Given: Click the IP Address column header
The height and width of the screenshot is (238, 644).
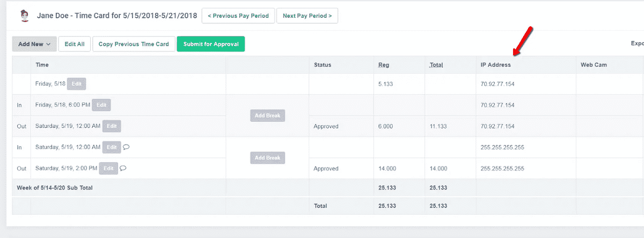Looking at the screenshot, I should [496, 65].
